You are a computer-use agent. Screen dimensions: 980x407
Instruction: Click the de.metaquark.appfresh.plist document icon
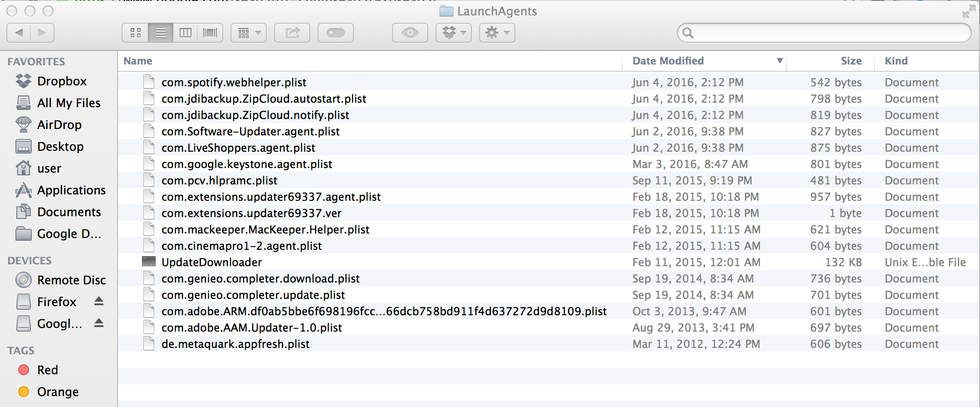[x=149, y=344]
